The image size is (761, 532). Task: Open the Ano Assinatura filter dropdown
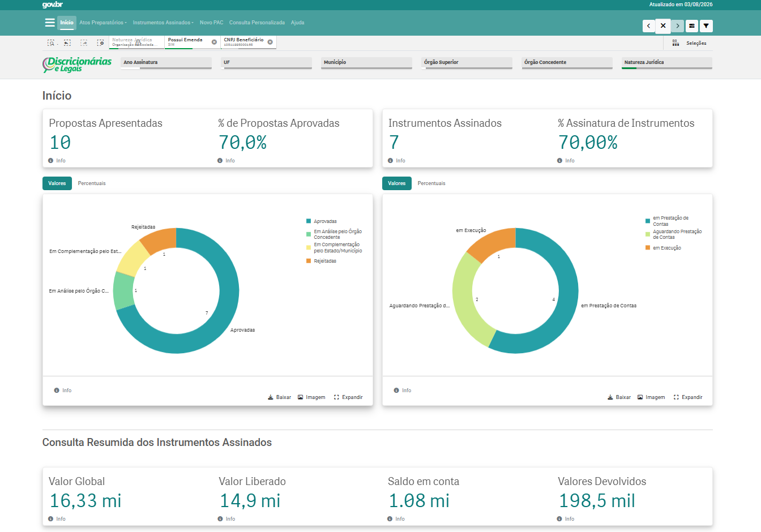(166, 63)
